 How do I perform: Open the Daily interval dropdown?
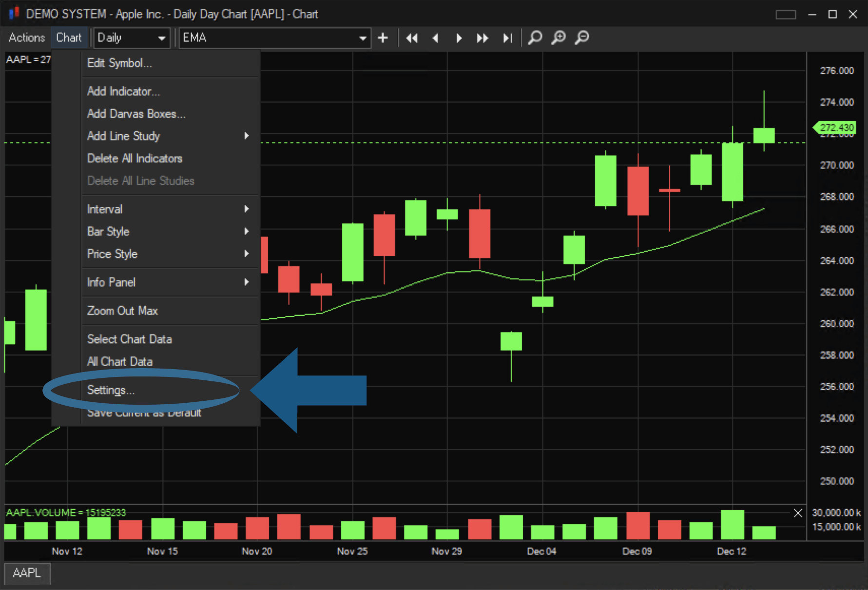coord(132,38)
